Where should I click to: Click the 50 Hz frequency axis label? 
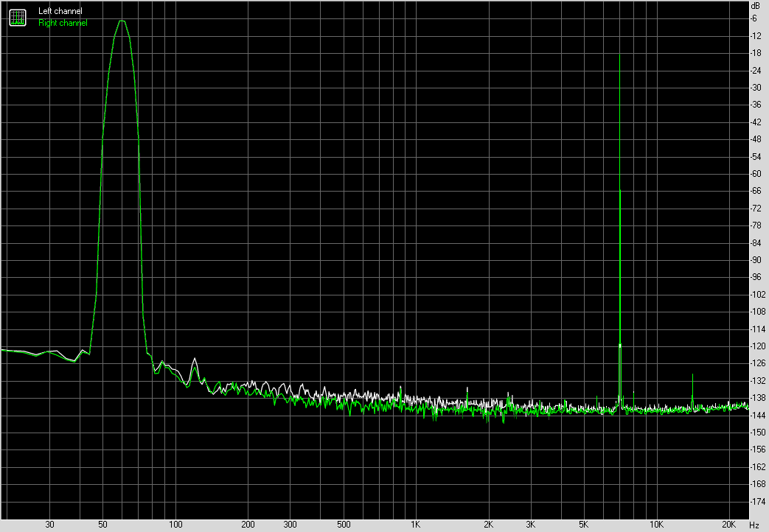coord(102,525)
